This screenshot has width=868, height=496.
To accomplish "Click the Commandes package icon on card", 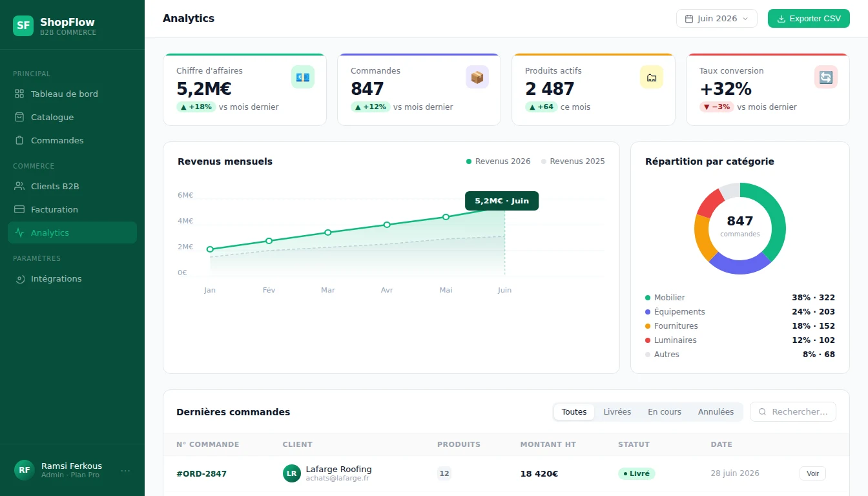I will tap(477, 77).
